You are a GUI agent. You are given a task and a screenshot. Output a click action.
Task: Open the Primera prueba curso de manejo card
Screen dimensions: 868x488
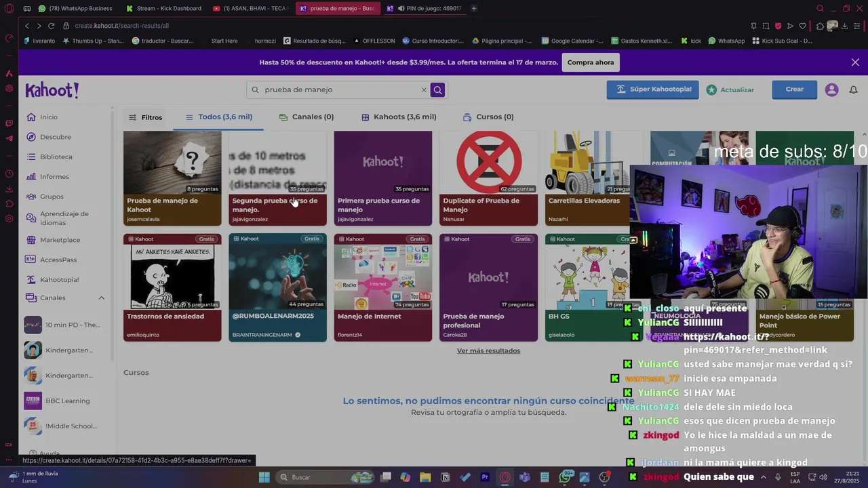(x=383, y=178)
